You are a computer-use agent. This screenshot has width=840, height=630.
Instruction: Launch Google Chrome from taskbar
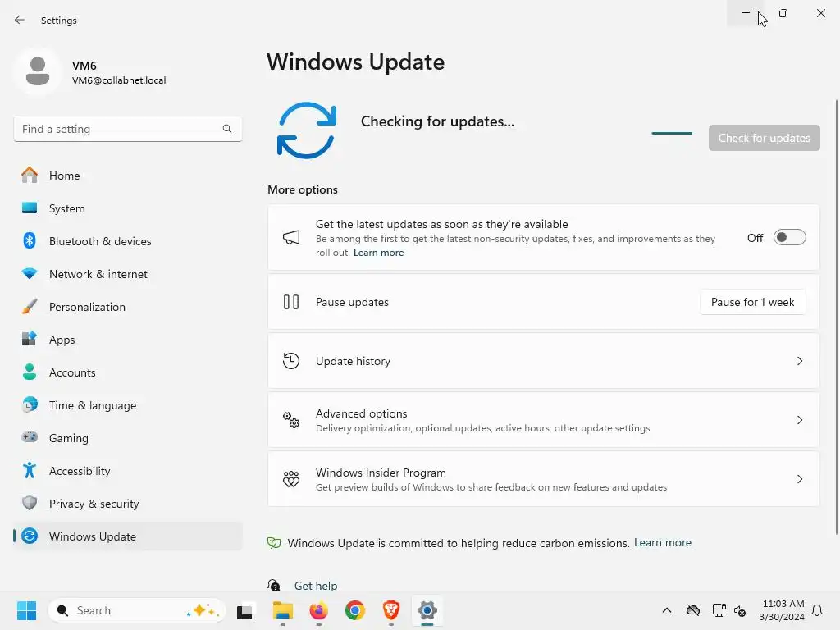click(x=354, y=610)
